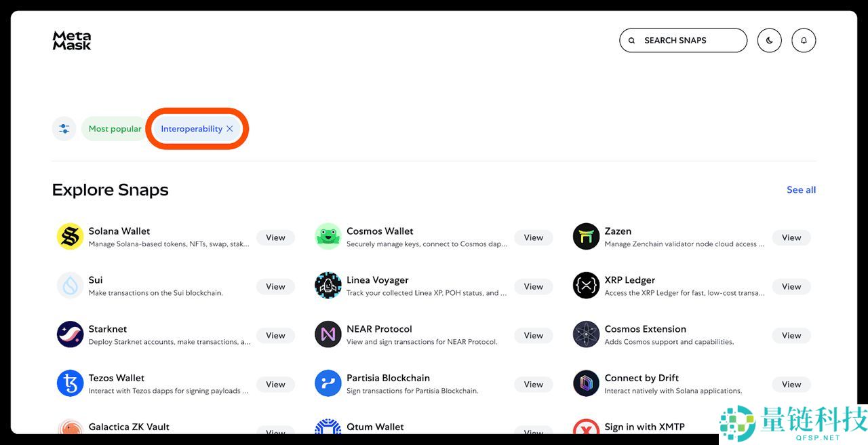
Task: Click the MetaMask logo
Action: [x=72, y=41]
